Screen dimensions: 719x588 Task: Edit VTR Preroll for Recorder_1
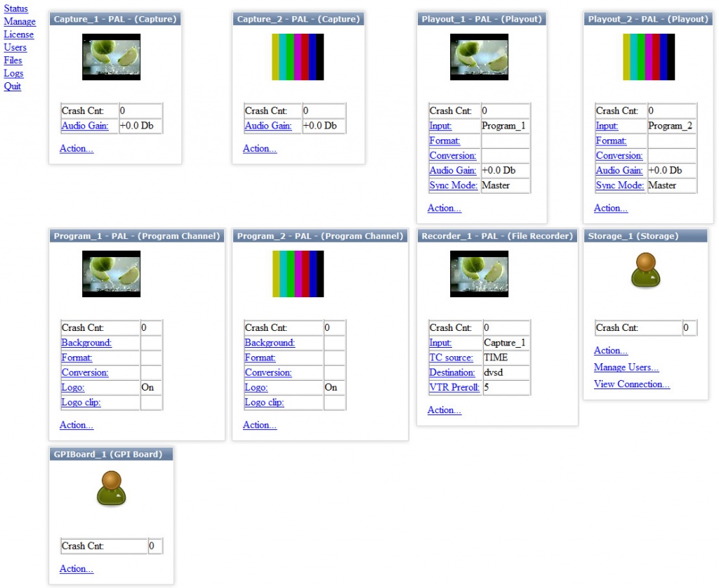pos(454,387)
